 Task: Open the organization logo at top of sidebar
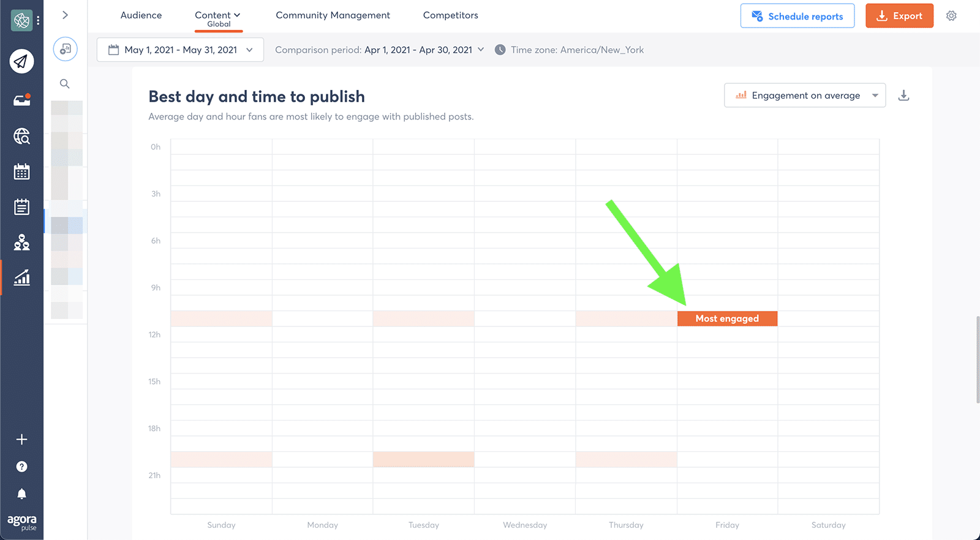pyautogui.click(x=21, y=21)
